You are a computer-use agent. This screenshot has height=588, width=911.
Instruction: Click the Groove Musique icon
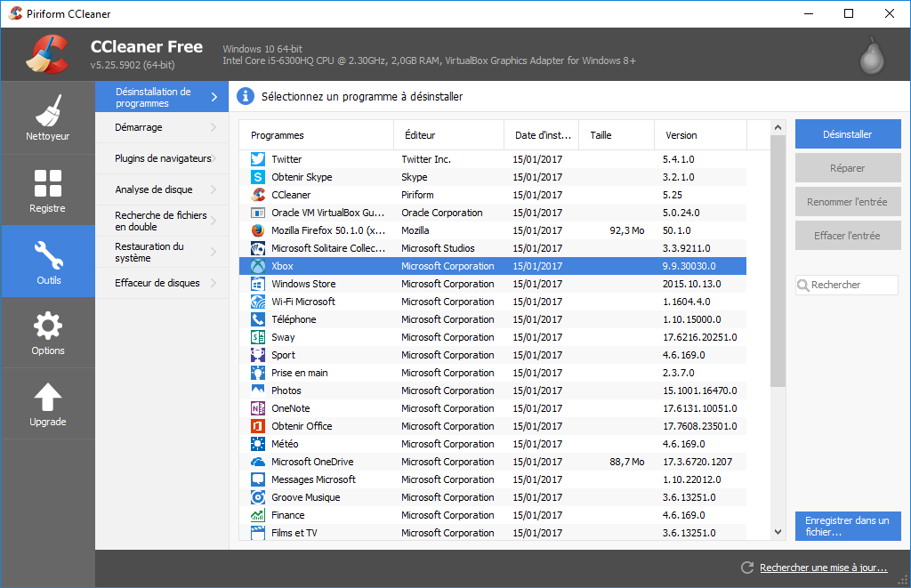pos(258,497)
